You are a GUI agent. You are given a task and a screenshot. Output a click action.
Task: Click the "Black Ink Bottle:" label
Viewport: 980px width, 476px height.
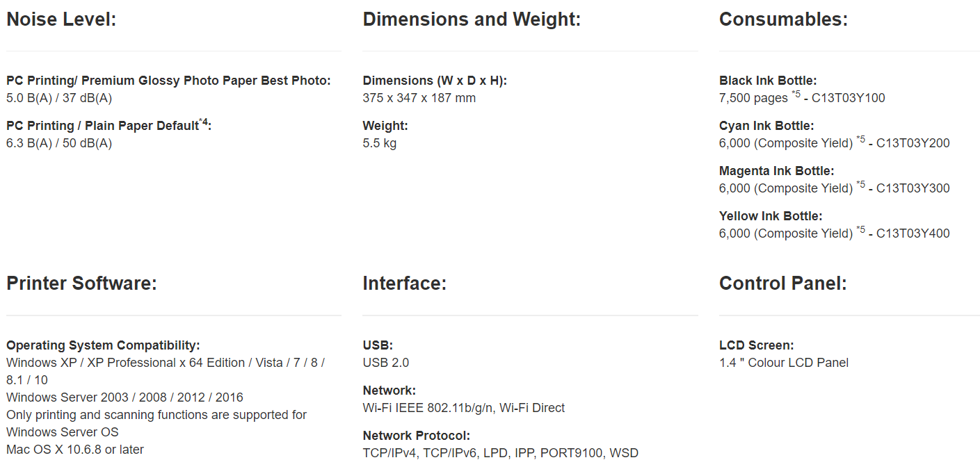(x=768, y=81)
